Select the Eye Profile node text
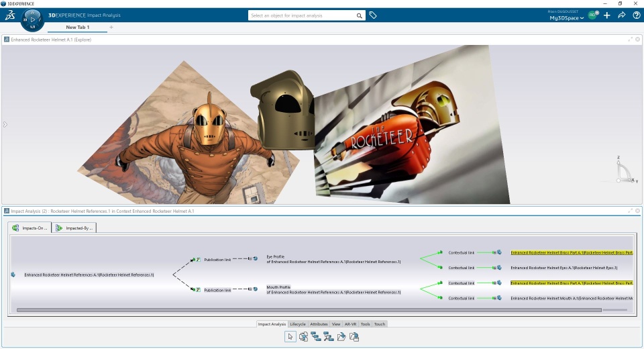 (333, 259)
